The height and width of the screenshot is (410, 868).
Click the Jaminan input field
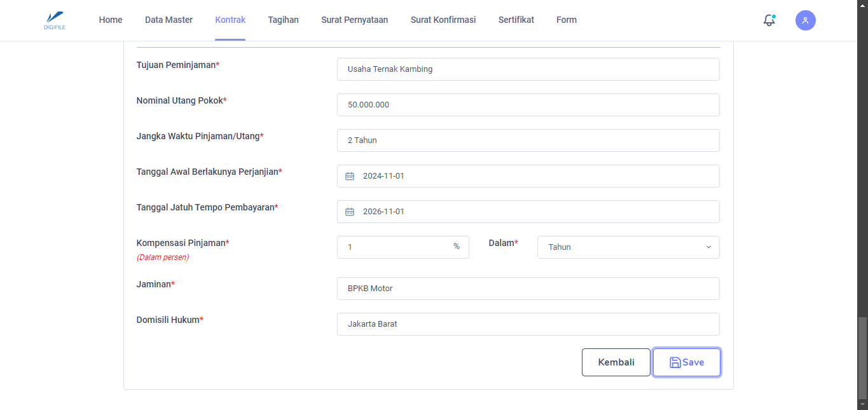(x=528, y=289)
